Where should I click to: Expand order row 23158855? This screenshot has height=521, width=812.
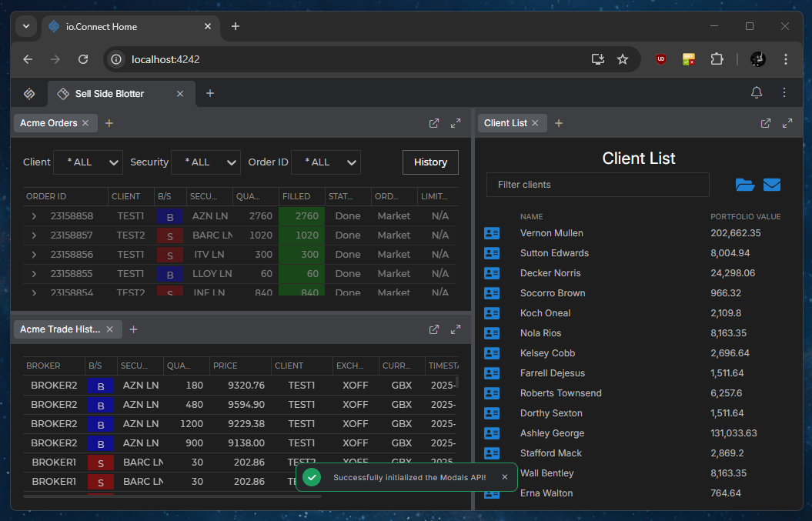[34, 273]
